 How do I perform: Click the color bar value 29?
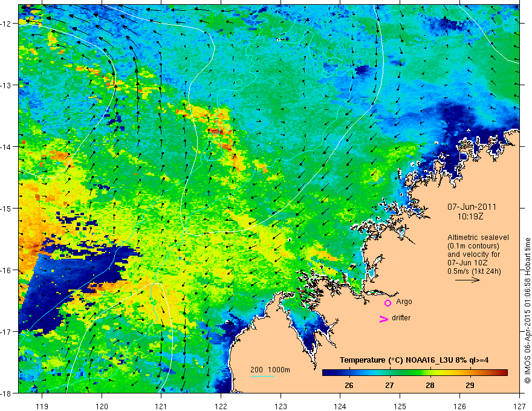(x=470, y=386)
